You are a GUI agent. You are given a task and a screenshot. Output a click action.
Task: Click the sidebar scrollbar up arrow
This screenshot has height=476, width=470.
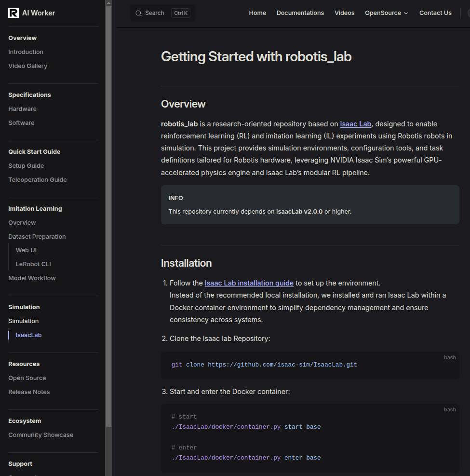108,3
